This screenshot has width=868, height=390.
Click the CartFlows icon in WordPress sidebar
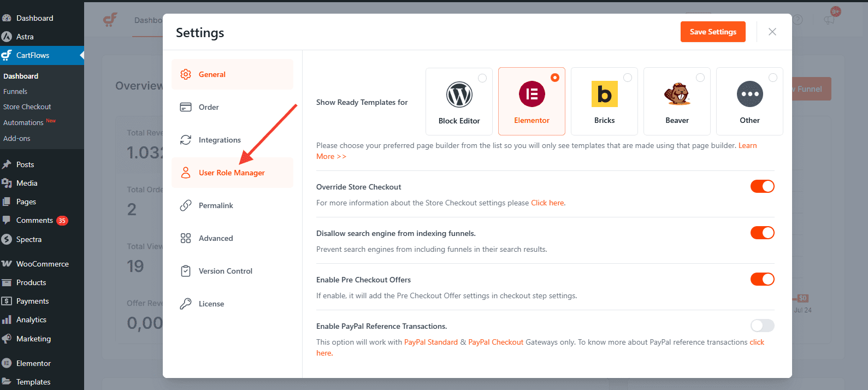coord(7,55)
